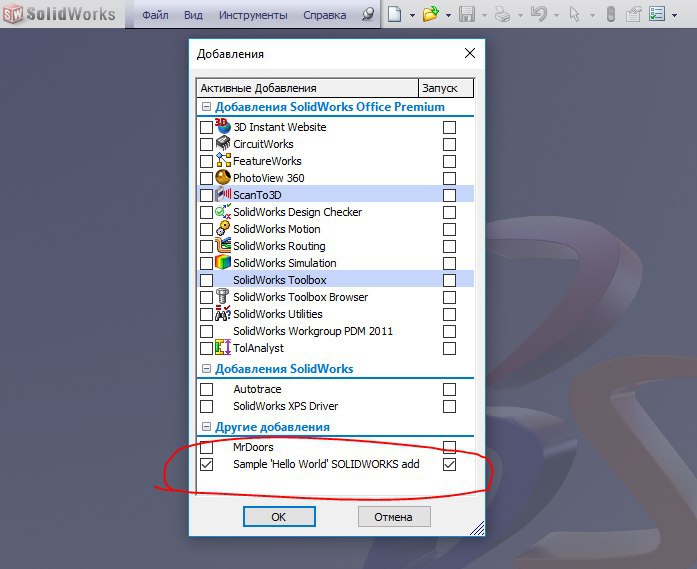Collapse the Другие добавления group
Image resolution: width=697 pixels, height=569 pixels.
(206, 427)
